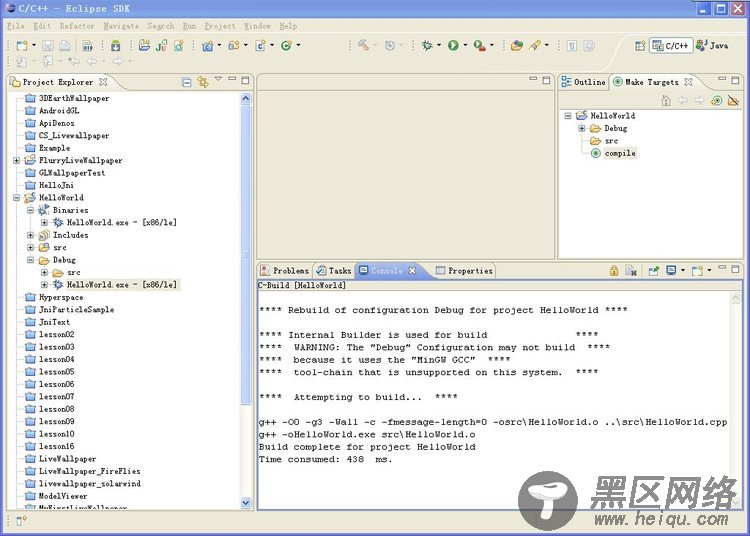Click the binary 010 toolbar icon

click(x=88, y=45)
